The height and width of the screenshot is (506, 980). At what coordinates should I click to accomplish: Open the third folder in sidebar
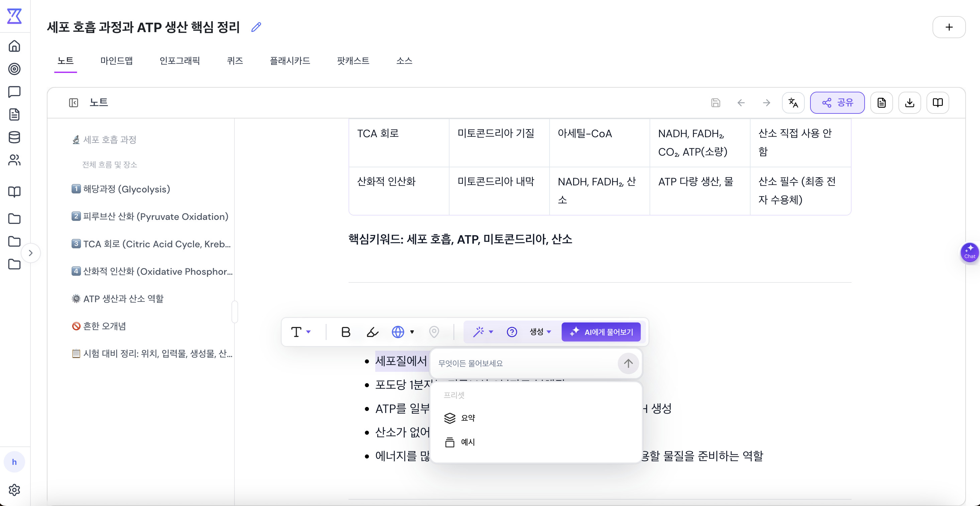click(14, 264)
